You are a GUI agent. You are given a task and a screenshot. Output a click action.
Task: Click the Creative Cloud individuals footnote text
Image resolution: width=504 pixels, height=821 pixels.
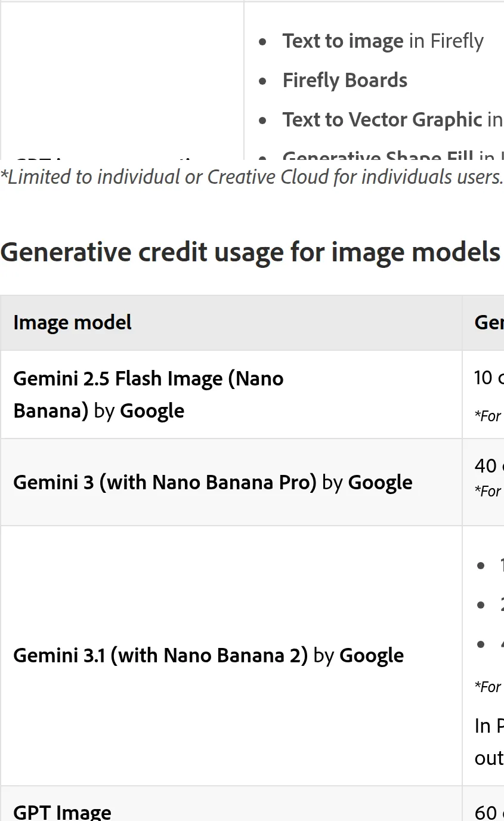(x=252, y=177)
